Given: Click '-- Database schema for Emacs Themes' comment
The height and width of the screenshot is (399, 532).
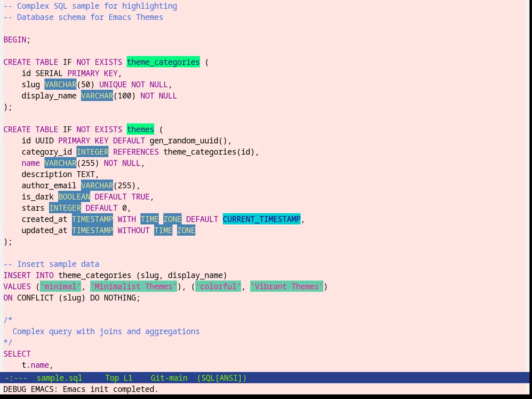Looking at the screenshot, I should (83, 17).
